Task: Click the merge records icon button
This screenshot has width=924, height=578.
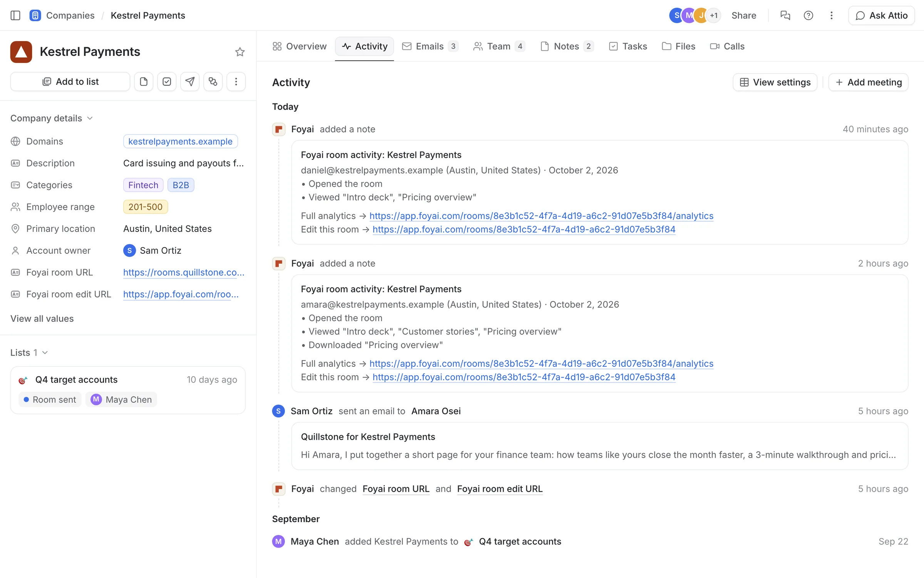Action: (x=213, y=82)
